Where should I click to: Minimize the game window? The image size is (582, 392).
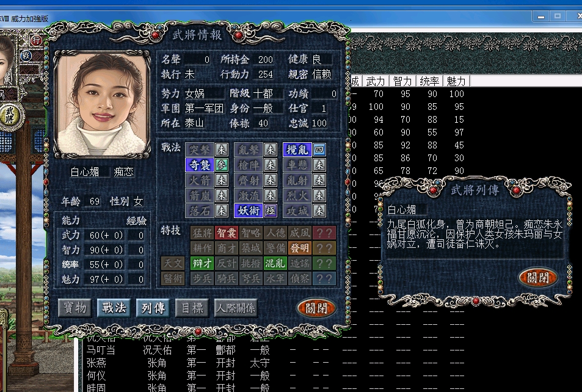coord(541,16)
